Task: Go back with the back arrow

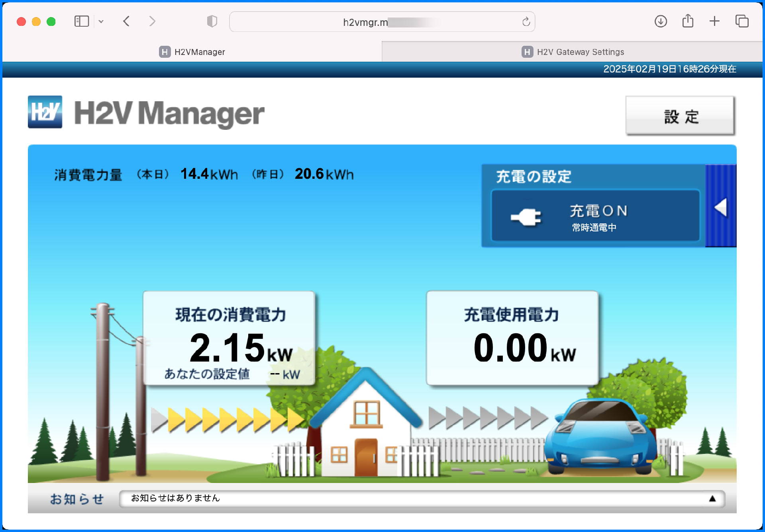Action: (126, 22)
